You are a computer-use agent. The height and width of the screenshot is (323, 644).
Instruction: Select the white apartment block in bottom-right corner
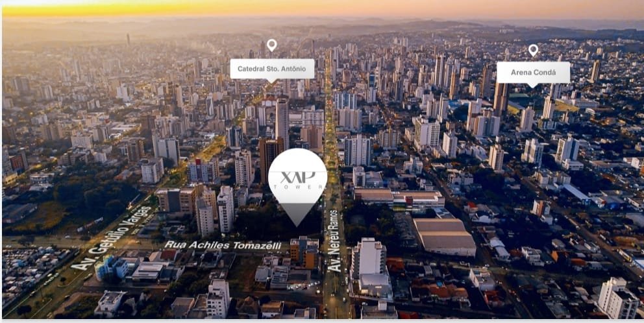[618, 298]
